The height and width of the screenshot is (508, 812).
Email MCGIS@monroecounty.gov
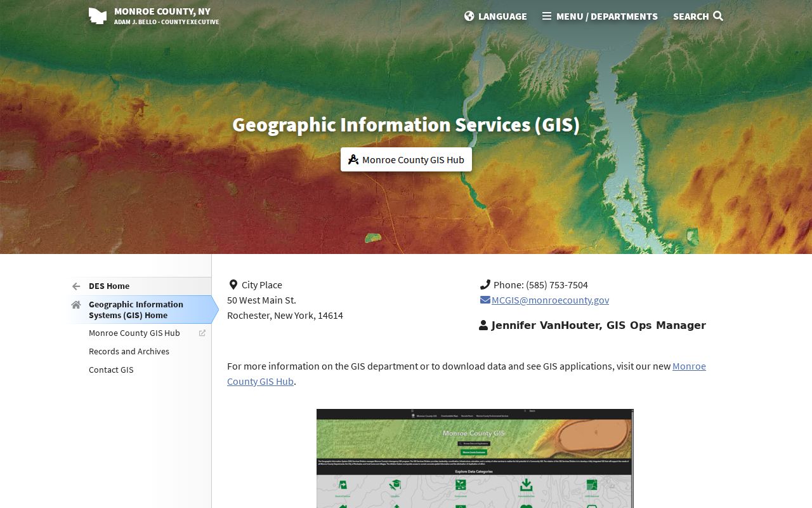click(550, 300)
